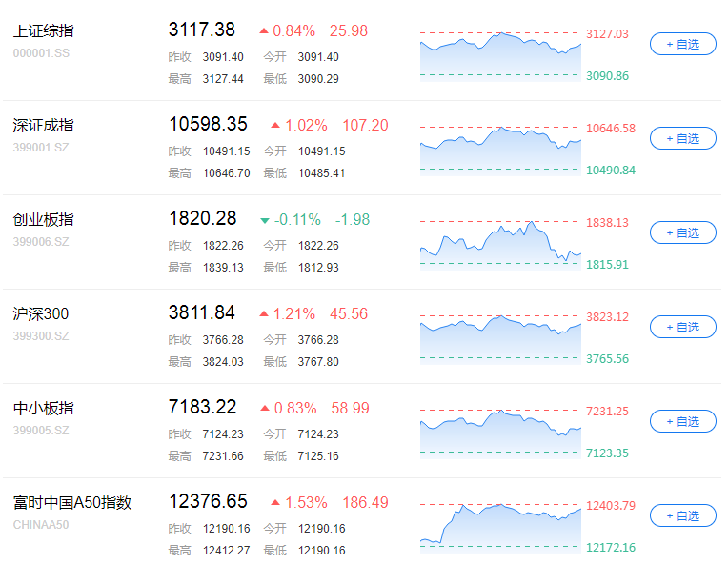Open the 上证综指 index name link
The height and width of the screenshot is (564, 728).
point(43,31)
